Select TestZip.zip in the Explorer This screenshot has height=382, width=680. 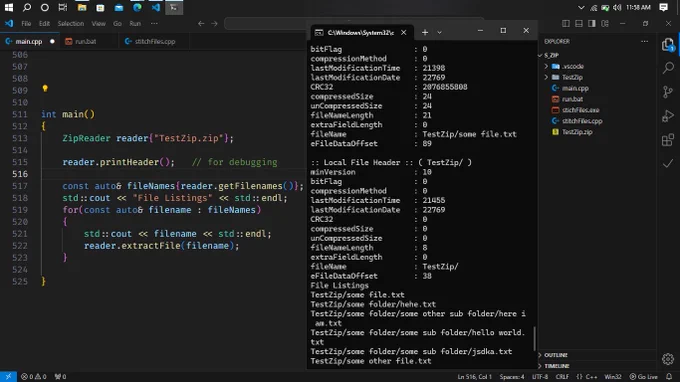[x=577, y=132]
